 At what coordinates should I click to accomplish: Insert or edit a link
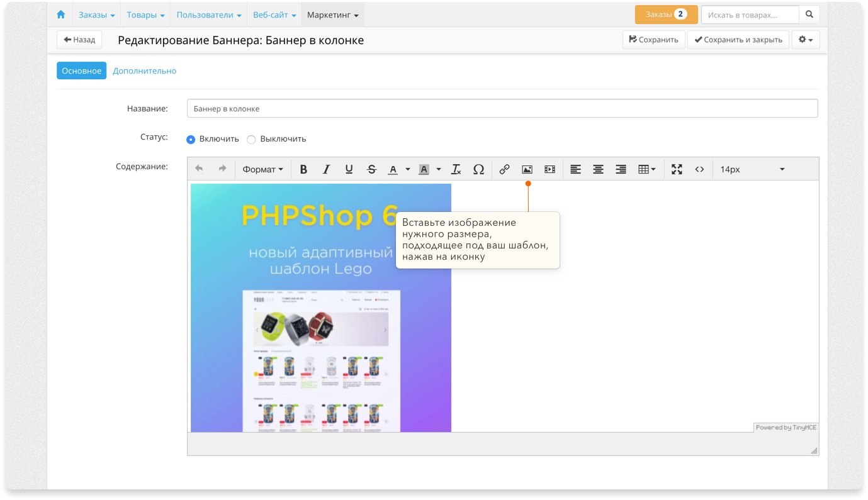[504, 169]
